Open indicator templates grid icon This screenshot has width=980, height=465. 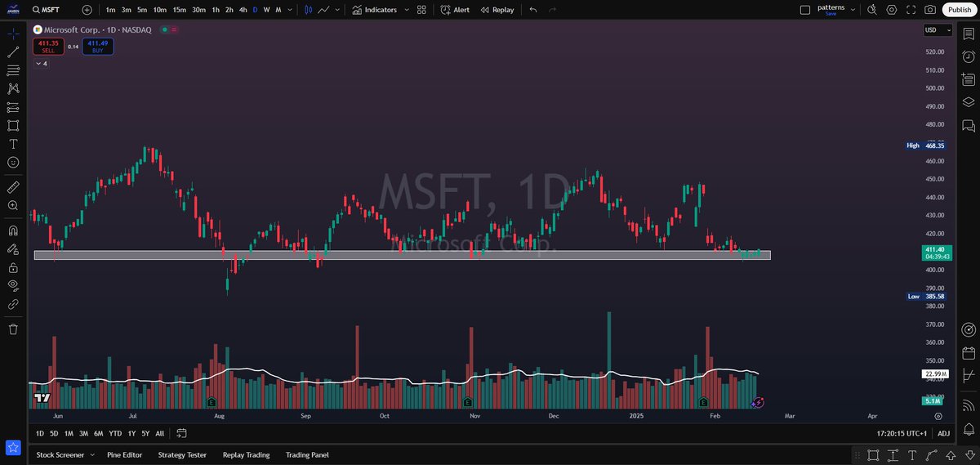pos(421,10)
